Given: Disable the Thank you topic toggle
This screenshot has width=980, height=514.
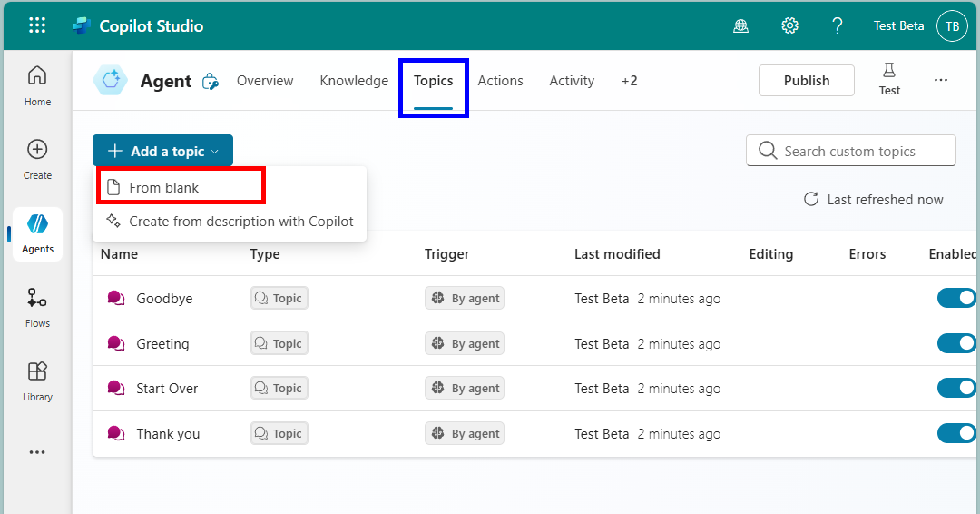Looking at the screenshot, I should 957,433.
